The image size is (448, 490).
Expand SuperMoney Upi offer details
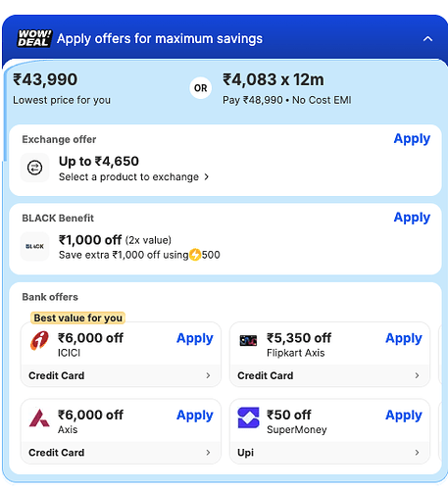[329, 453]
